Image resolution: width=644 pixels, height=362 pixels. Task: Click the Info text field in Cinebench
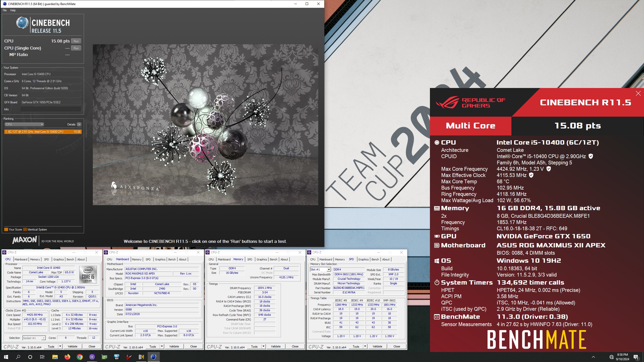[51, 109]
